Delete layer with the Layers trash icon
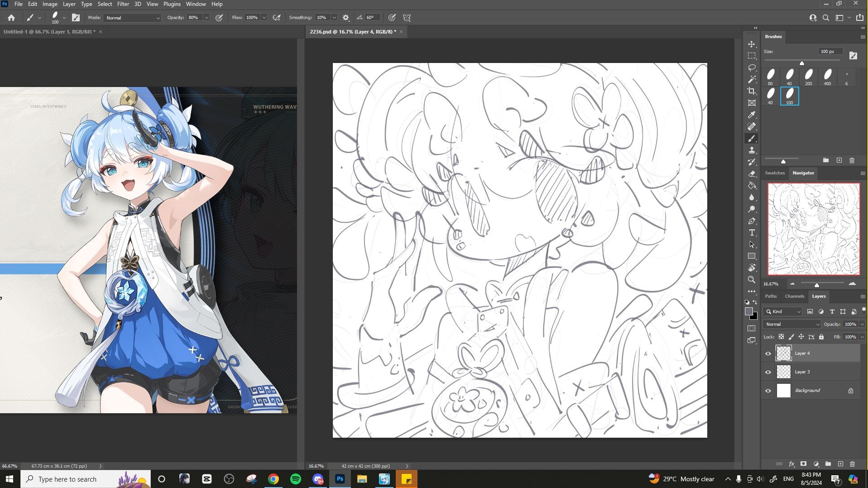868x488 pixels. pyautogui.click(x=852, y=464)
